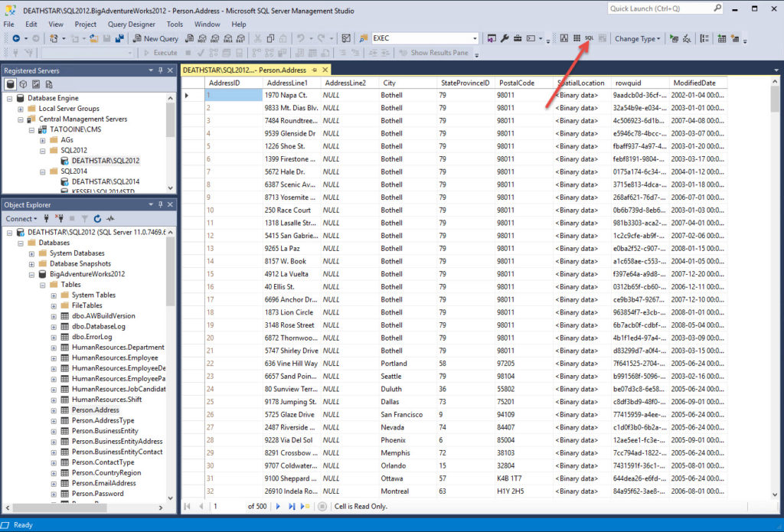This screenshot has width=784, height=532.
Task: Click the Save All icon
Action: point(119,37)
